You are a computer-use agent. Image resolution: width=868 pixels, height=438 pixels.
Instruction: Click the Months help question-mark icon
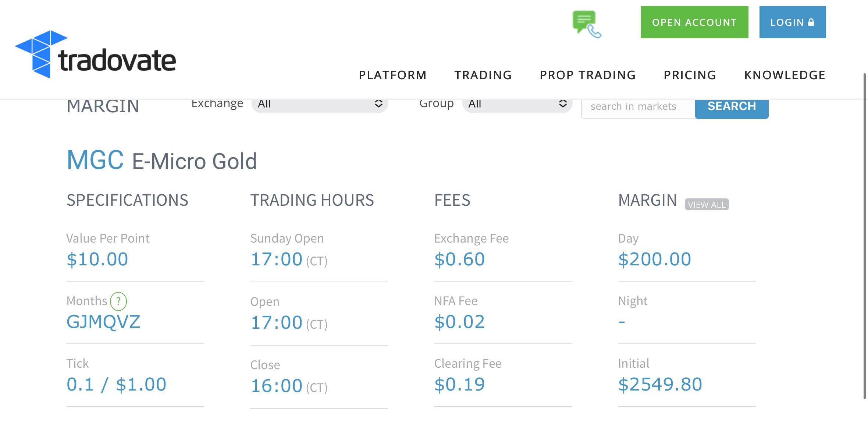[118, 301]
